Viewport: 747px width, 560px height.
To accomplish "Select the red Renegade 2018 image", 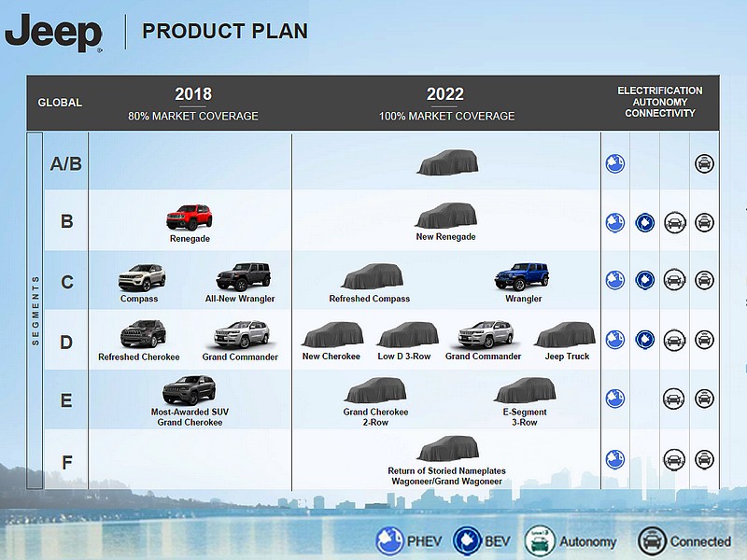I will coord(190,217).
